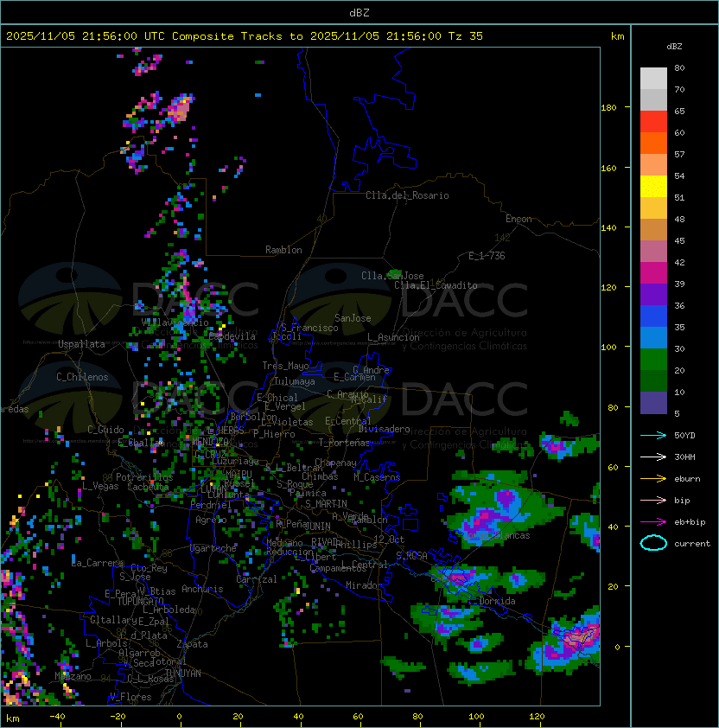Click the 'eb+bip' legend label
719x728 pixels.
[690, 522]
